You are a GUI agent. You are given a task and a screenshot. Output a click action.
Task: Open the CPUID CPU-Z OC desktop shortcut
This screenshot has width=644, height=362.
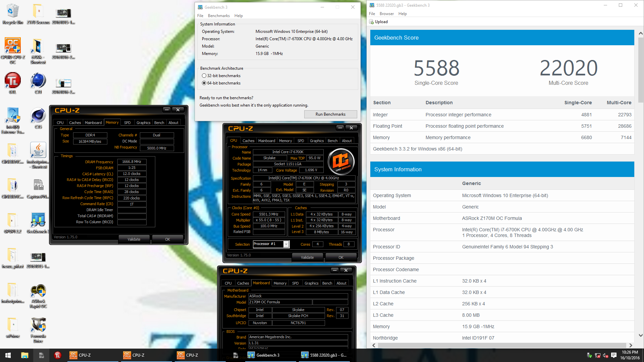pyautogui.click(x=12, y=51)
